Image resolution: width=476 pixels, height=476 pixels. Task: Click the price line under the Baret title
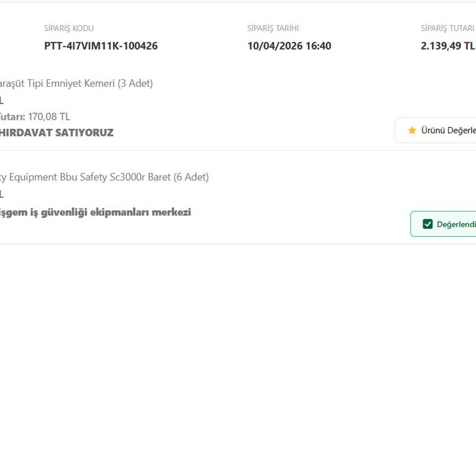coord(1,194)
